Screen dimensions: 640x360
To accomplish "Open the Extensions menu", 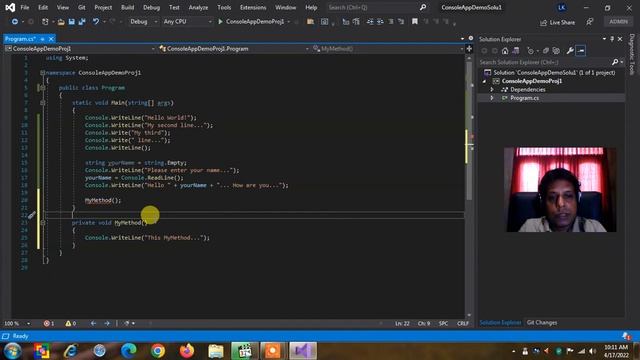I will coord(253,7).
